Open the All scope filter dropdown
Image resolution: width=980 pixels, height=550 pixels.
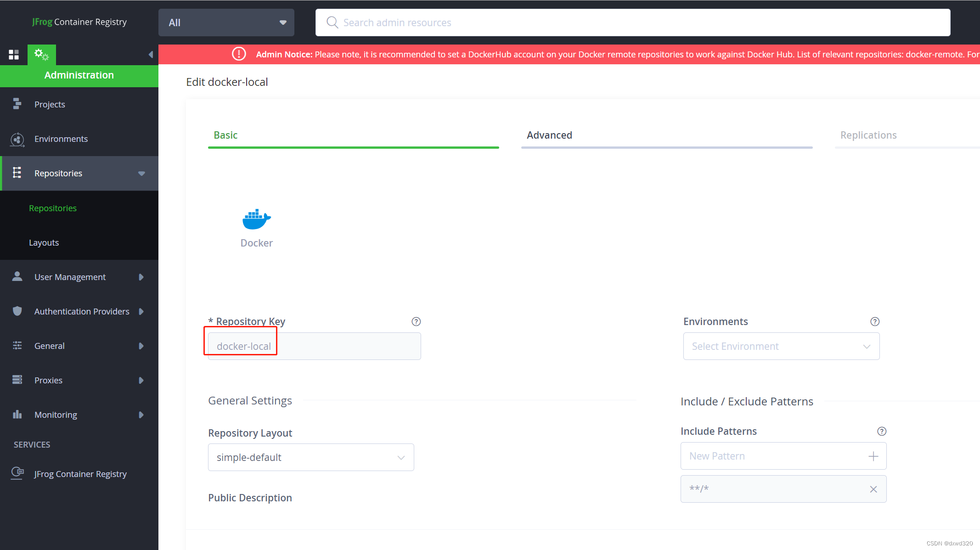tap(226, 22)
